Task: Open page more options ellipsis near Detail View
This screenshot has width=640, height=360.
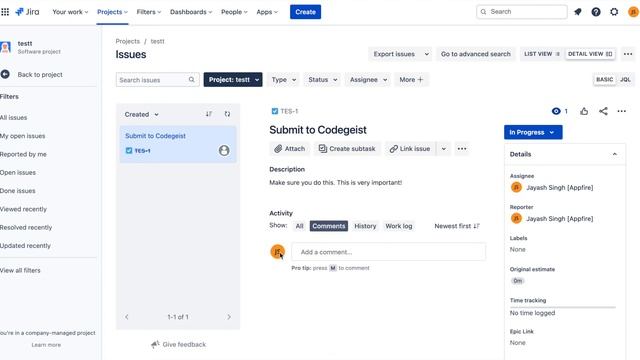Action: pos(628,54)
